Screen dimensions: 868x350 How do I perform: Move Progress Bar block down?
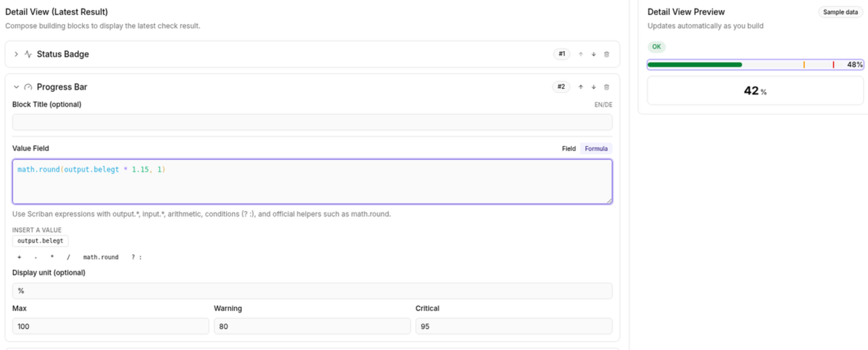coord(593,87)
